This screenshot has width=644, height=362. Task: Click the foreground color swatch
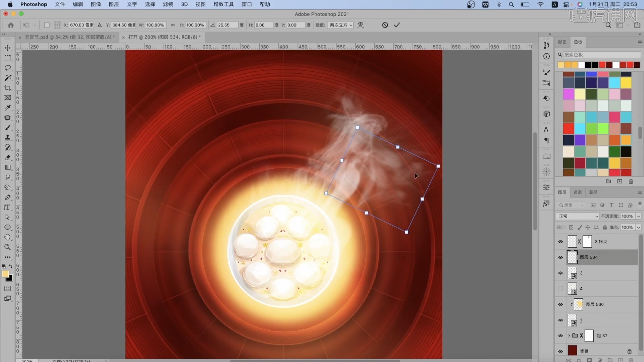click(x=5, y=274)
